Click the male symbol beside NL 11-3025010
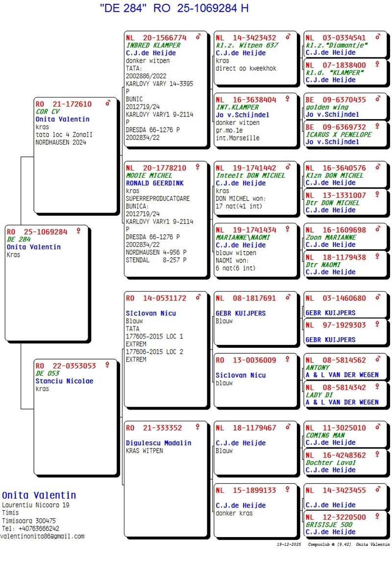The width and height of the screenshot is (392, 563). pos(378,427)
